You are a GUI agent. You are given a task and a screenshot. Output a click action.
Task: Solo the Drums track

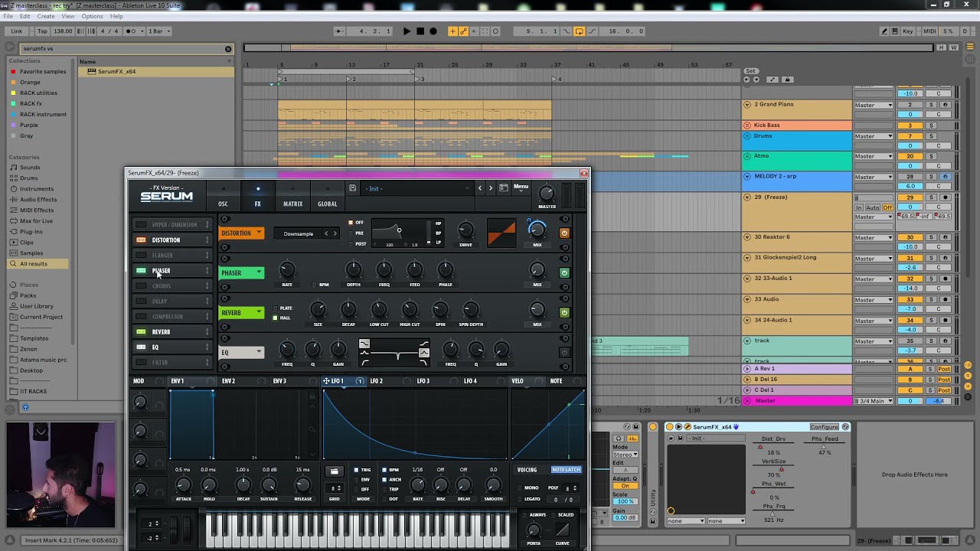932,136
